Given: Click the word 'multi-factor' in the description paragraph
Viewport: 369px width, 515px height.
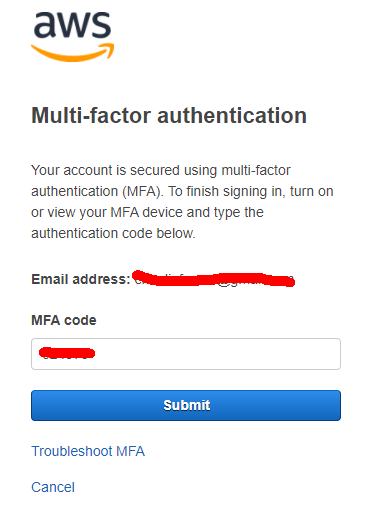Looking at the screenshot, I should [x=256, y=170].
